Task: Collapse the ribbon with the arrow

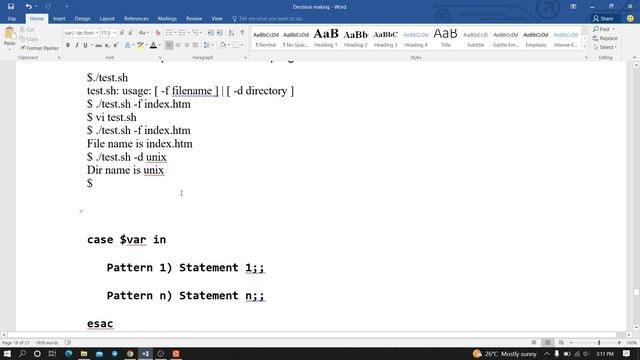Action: [634, 58]
